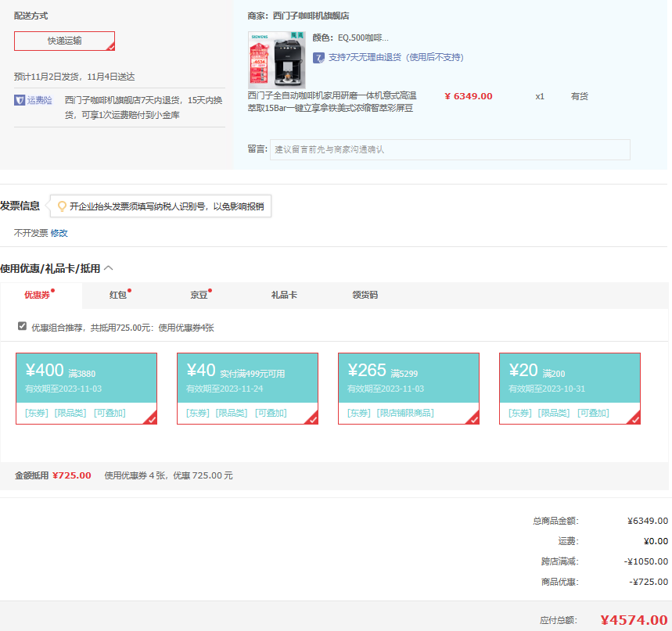Switch to the 京豆 tab
The image size is (672, 631).
pyautogui.click(x=199, y=295)
